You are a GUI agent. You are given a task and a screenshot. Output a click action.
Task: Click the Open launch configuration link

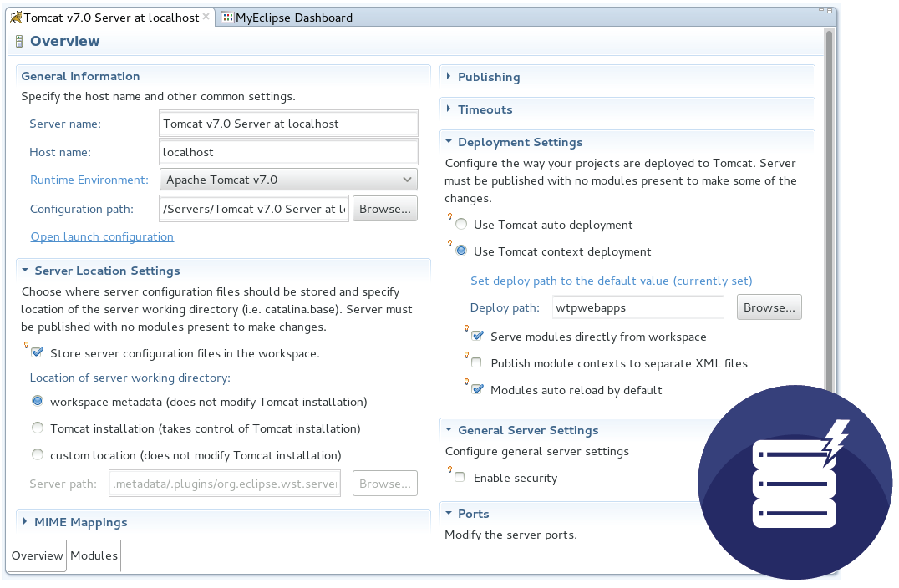(102, 236)
